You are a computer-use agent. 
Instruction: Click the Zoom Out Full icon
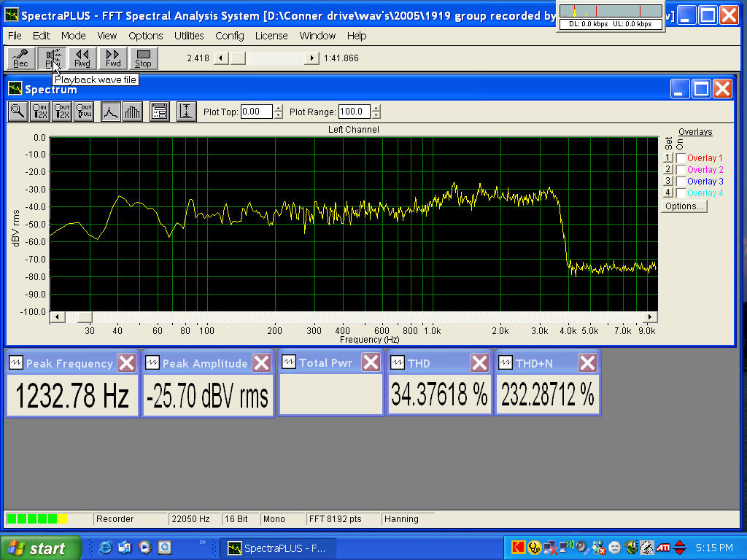84,112
